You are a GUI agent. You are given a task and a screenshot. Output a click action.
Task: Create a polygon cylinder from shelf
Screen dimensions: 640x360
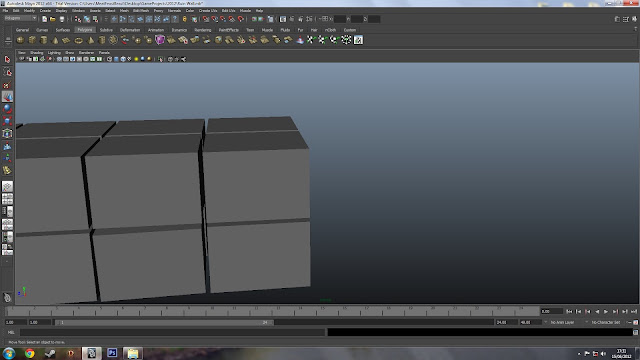44,40
